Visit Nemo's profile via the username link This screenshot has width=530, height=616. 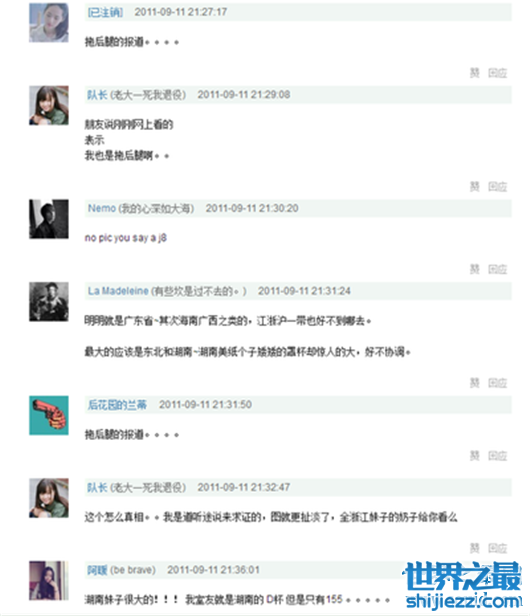102,208
